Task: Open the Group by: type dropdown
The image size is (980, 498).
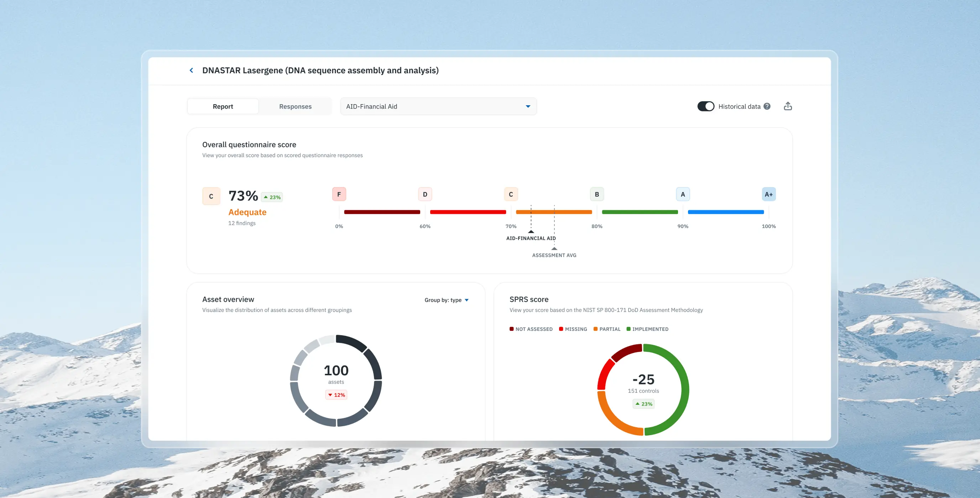Action: coord(446,300)
